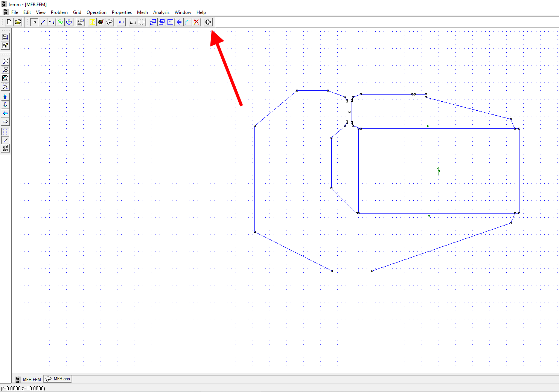Pan the view right with right arrow
The image size is (559, 392).
click(x=5, y=122)
